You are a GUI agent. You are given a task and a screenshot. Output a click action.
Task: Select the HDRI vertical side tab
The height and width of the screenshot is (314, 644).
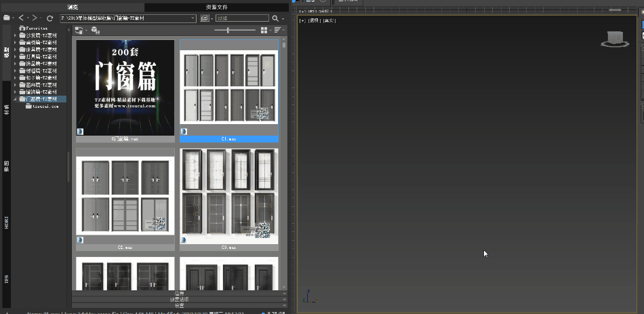coord(7,222)
